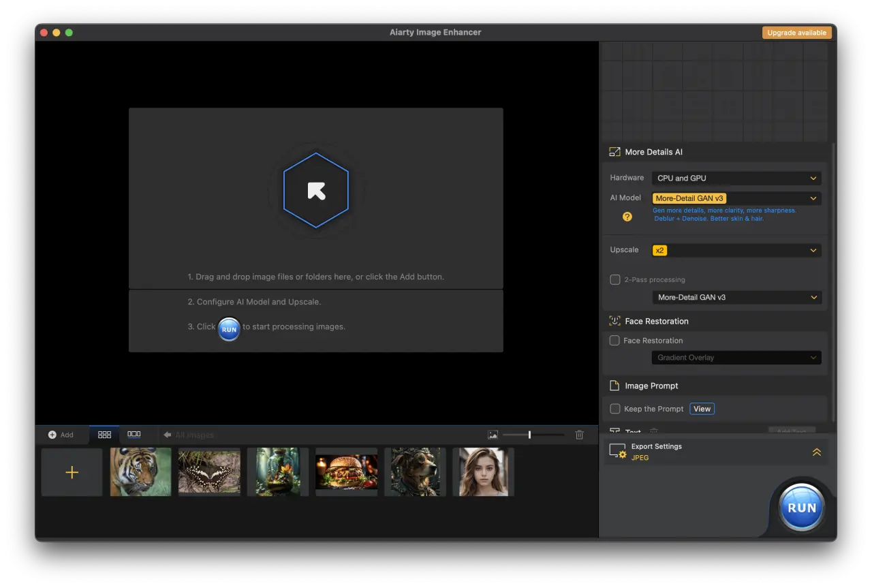Select the butterfly thumbnail
Image resolution: width=872 pixels, height=588 pixels.
point(209,471)
